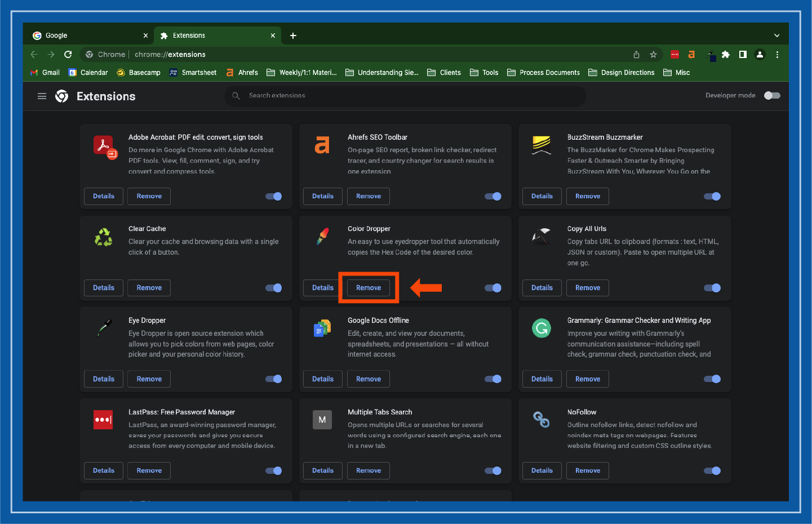Open the Understanding Sie... bookmark folder

[x=382, y=73]
